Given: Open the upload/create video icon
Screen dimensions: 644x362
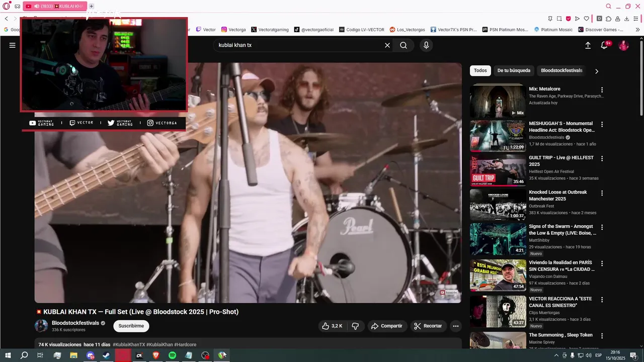Looking at the screenshot, I should 588,45.
